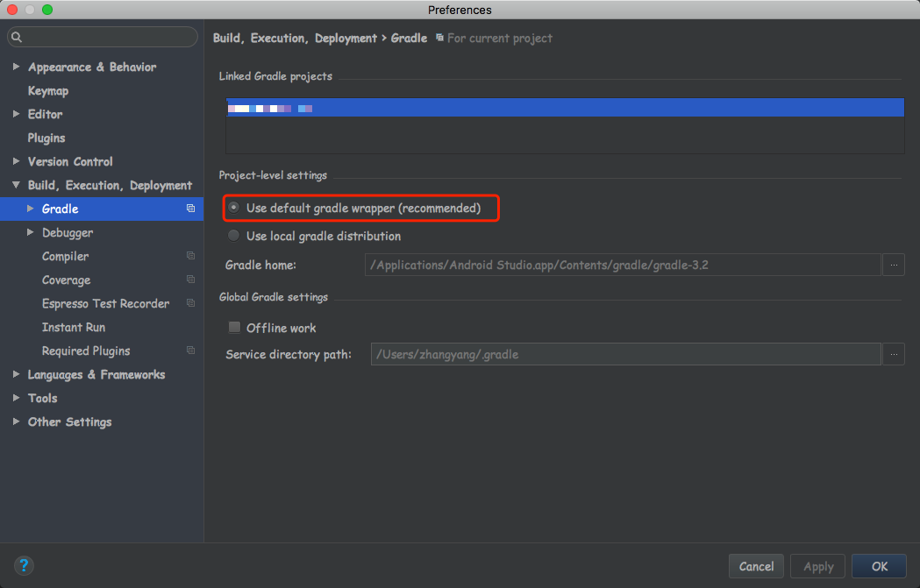Click the search magnifier icon

pos(17,37)
